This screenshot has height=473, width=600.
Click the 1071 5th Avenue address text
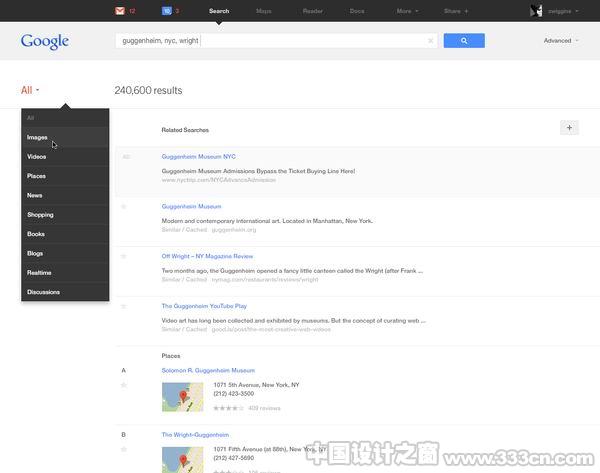(x=256, y=385)
